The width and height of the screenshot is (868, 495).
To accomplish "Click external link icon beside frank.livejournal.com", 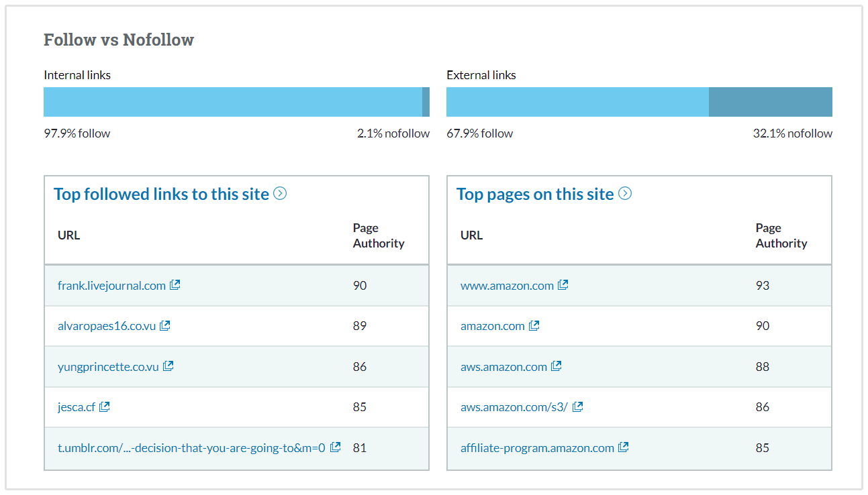I will 175,285.
